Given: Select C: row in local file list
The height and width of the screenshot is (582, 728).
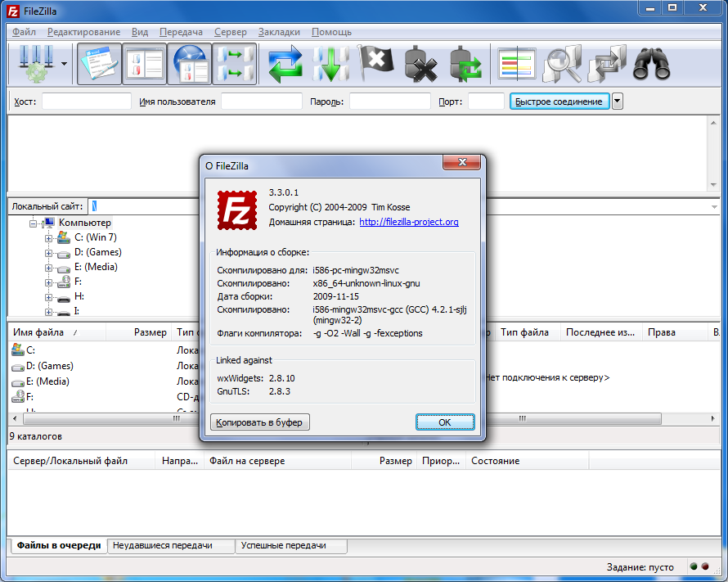Looking at the screenshot, I should point(30,350).
